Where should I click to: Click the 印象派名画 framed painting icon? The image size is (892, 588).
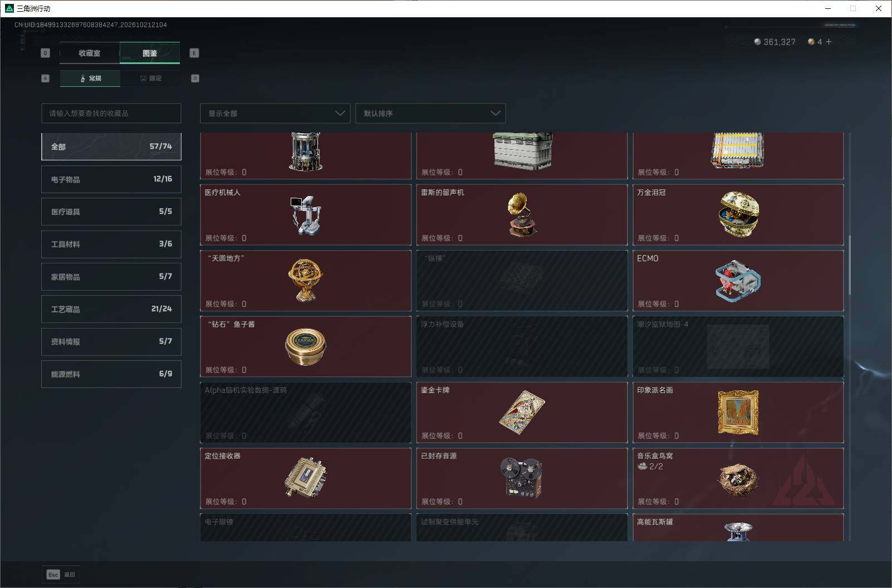tap(738, 413)
